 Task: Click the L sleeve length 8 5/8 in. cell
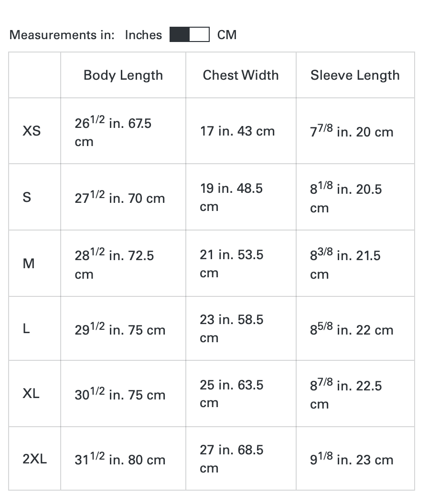click(352, 329)
